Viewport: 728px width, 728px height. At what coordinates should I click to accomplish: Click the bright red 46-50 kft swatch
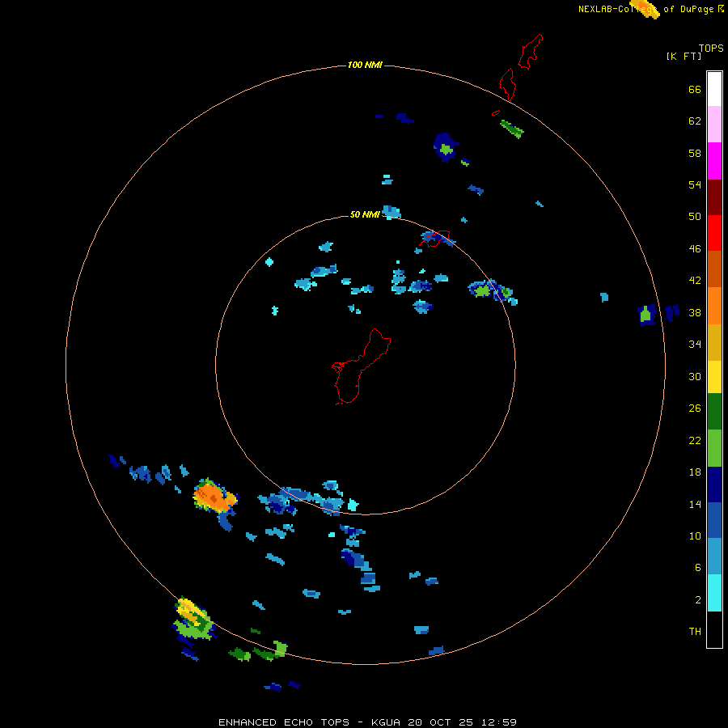(x=714, y=233)
